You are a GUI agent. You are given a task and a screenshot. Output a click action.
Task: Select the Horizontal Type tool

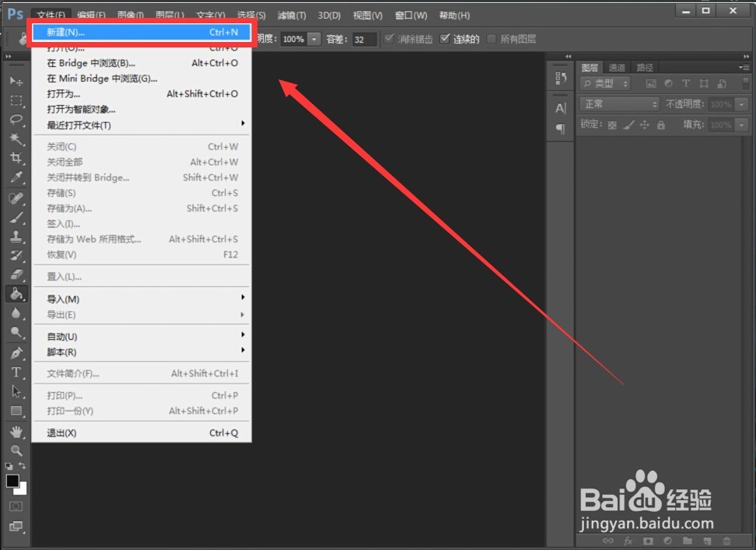16,372
